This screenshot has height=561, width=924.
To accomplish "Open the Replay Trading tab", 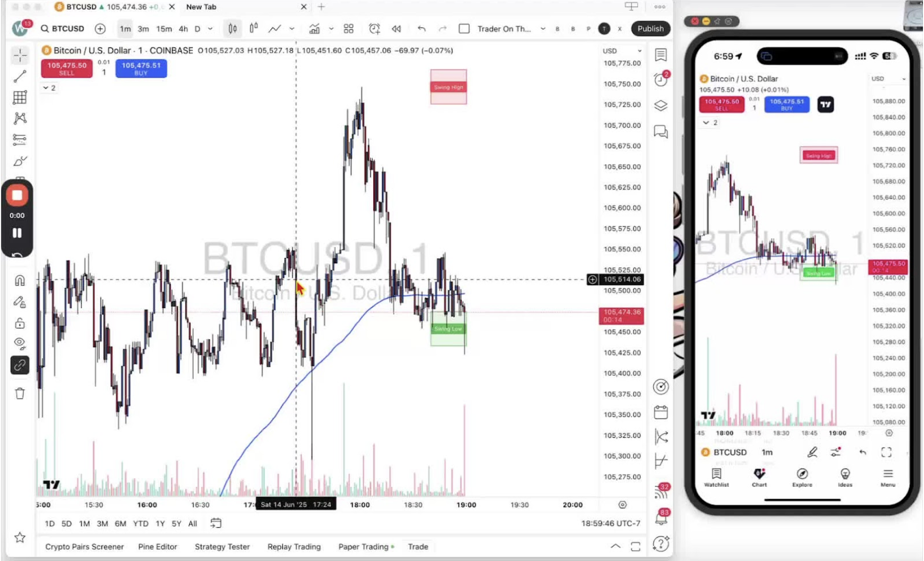I will tap(294, 547).
